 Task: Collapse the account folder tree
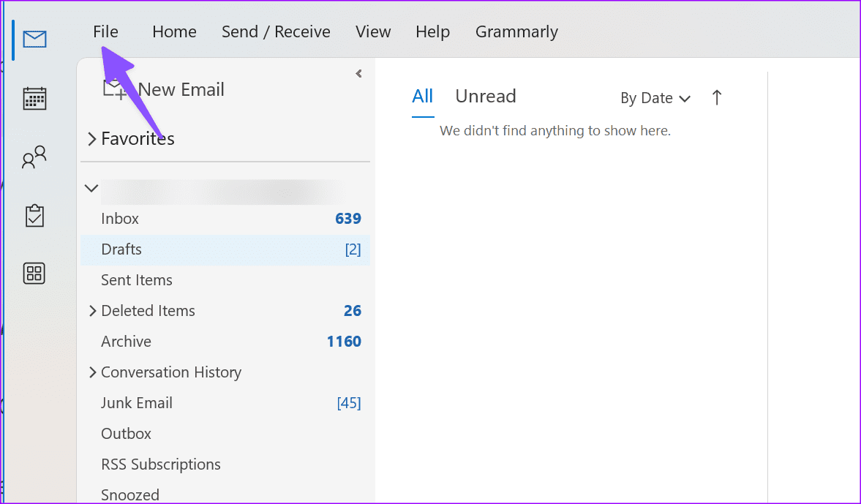pyautogui.click(x=91, y=187)
